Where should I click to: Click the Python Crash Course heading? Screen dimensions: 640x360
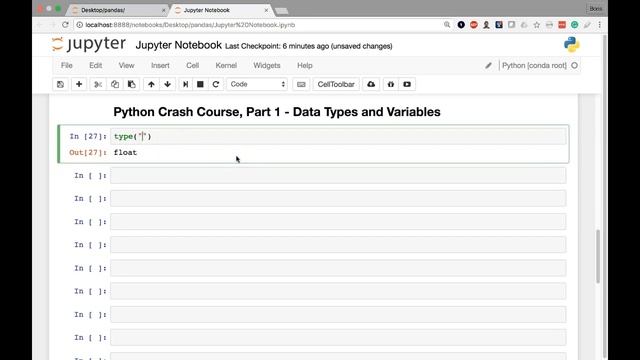point(277,112)
